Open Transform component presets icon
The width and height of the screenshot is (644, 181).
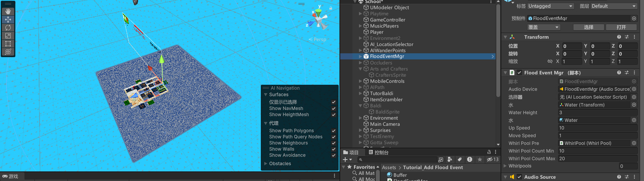(x=627, y=37)
